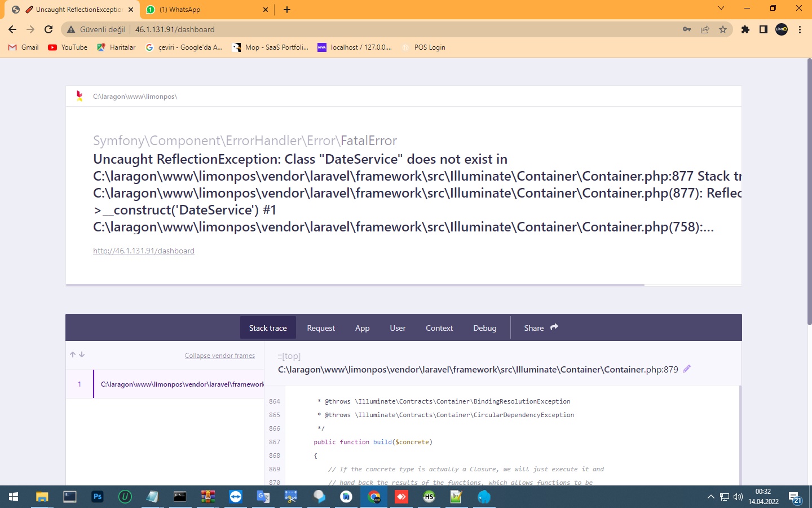Click the down arrow to select next stack frame
This screenshot has width=812, height=508.
pos(82,354)
